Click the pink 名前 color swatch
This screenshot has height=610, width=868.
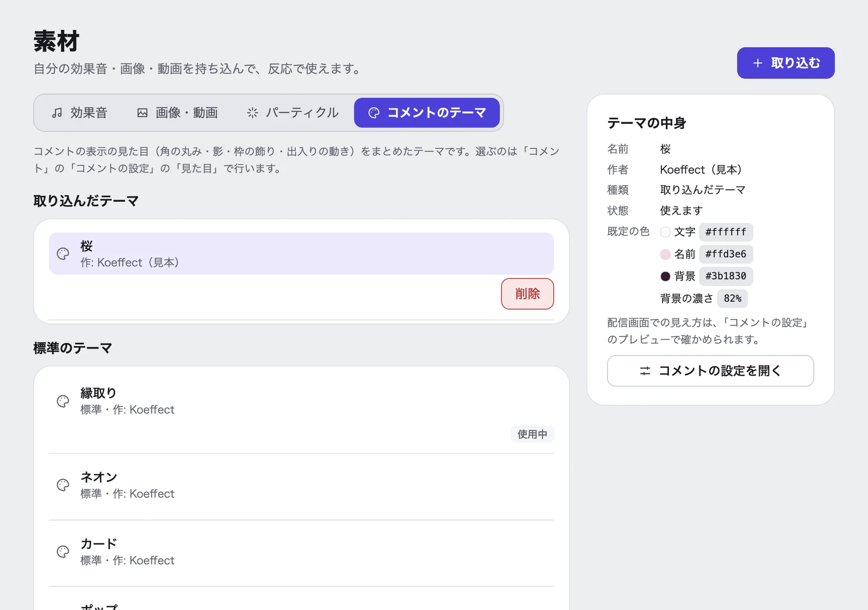click(x=666, y=254)
